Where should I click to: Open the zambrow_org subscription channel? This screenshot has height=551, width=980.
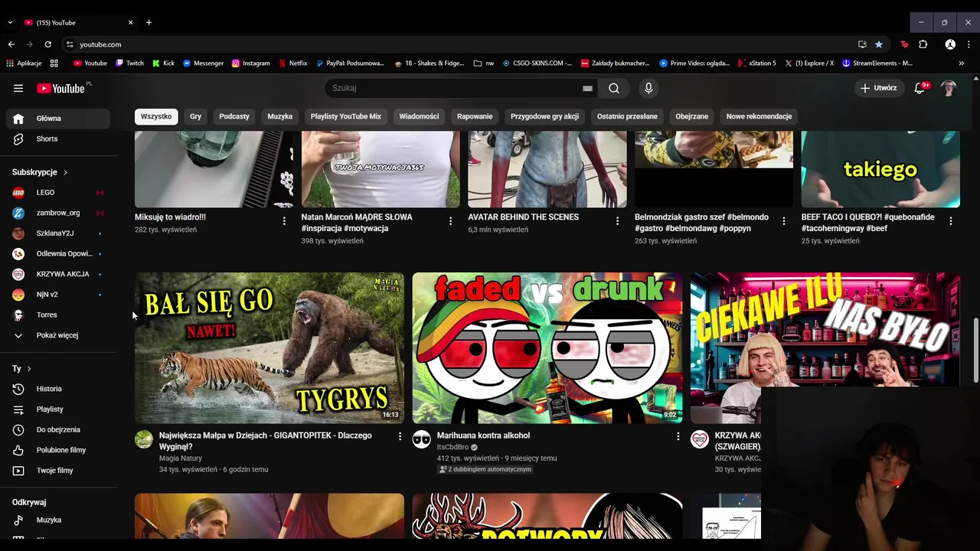(58, 213)
